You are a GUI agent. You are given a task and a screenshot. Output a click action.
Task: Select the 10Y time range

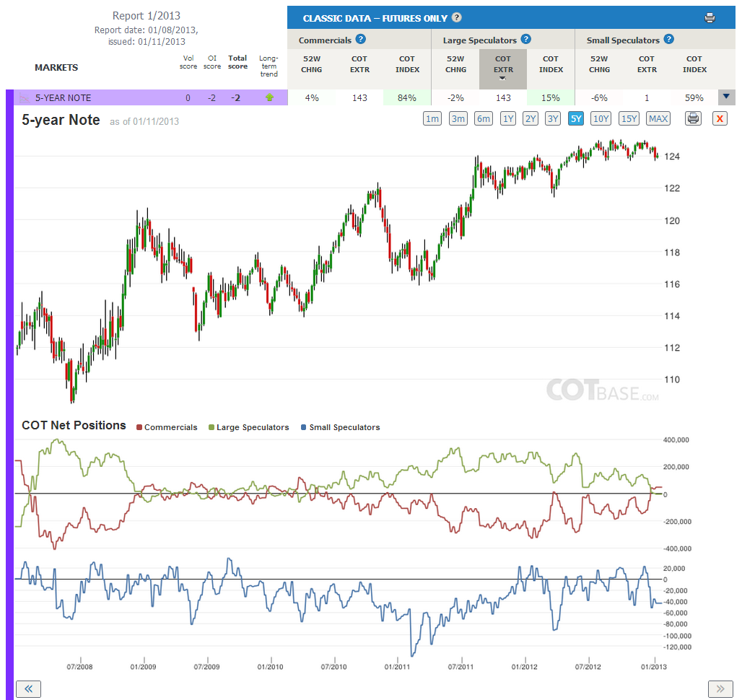point(601,119)
